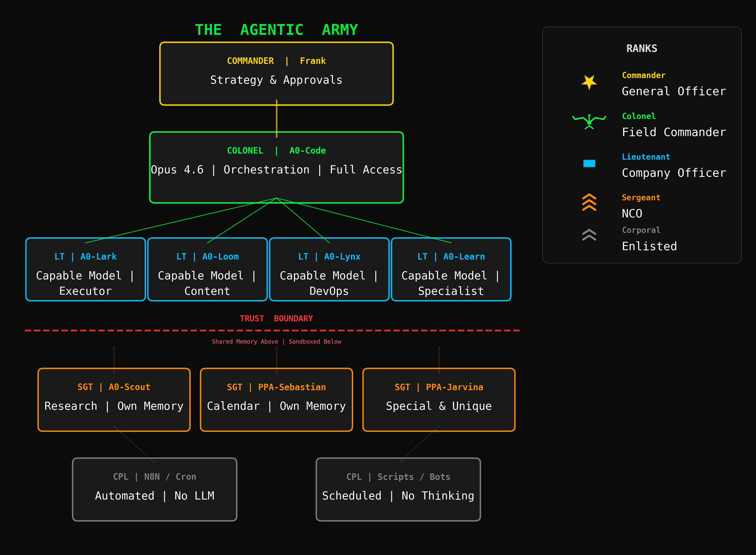Click the orange Sergeant triple chevron icon
This screenshot has width=756, height=555.
tap(589, 202)
